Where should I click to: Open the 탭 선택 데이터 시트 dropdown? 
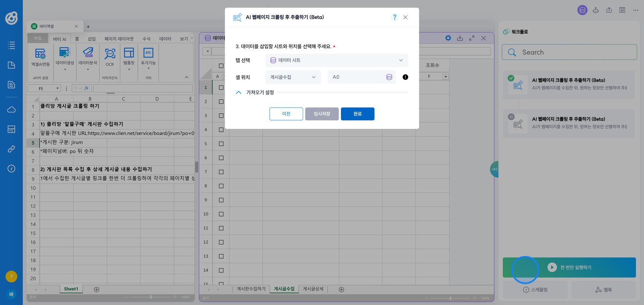[336, 60]
